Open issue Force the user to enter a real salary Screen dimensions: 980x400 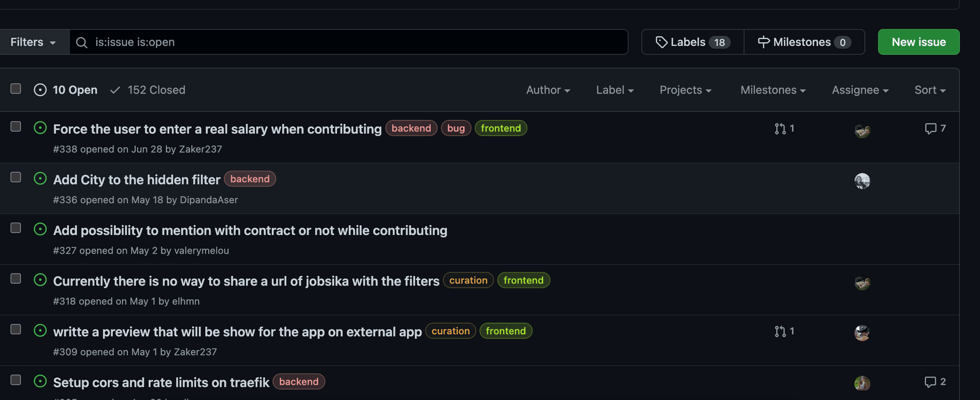pyautogui.click(x=217, y=129)
